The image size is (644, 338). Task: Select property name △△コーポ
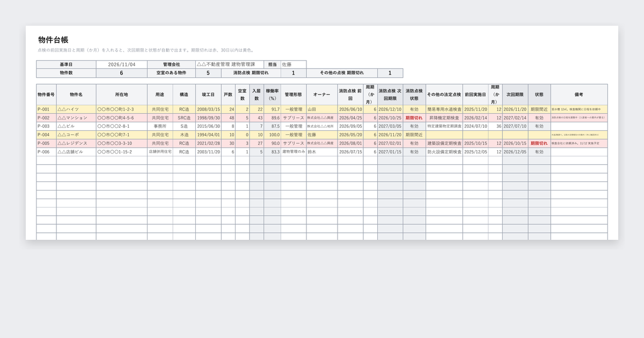[76, 135]
